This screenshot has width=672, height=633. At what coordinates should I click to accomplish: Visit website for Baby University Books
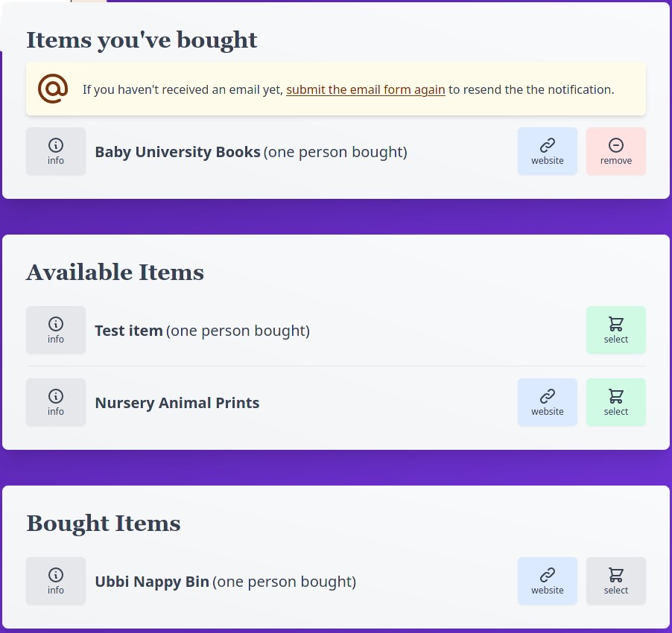pyautogui.click(x=548, y=151)
